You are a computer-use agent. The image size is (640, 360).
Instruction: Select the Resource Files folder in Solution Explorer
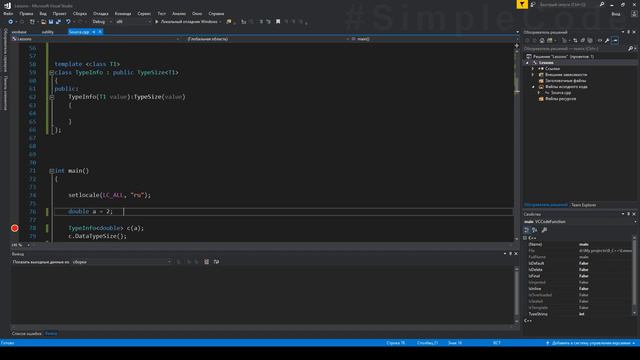click(x=560, y=99)
